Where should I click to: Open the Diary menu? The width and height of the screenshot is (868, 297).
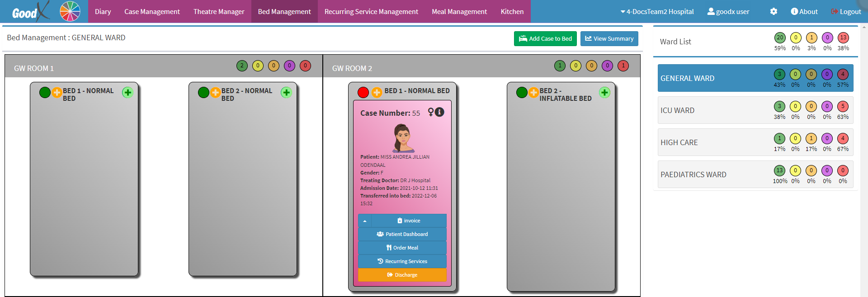103,11
